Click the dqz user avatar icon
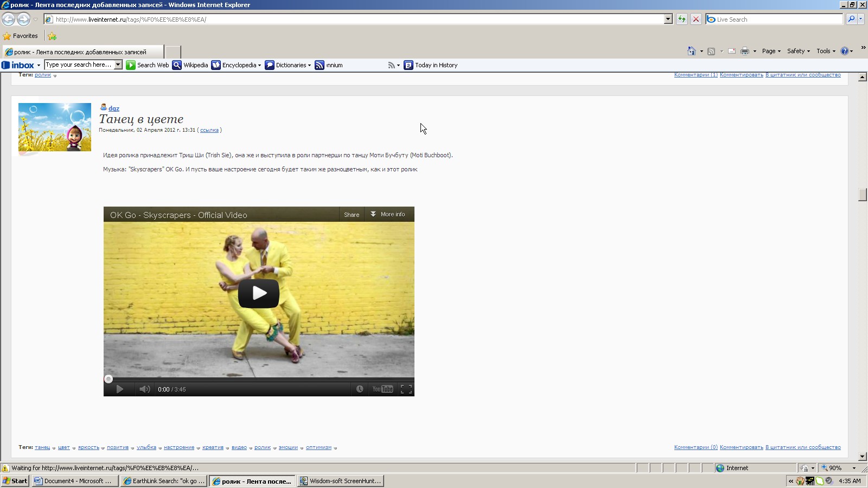This screenshot has height=488, width=868. point(104,107)
